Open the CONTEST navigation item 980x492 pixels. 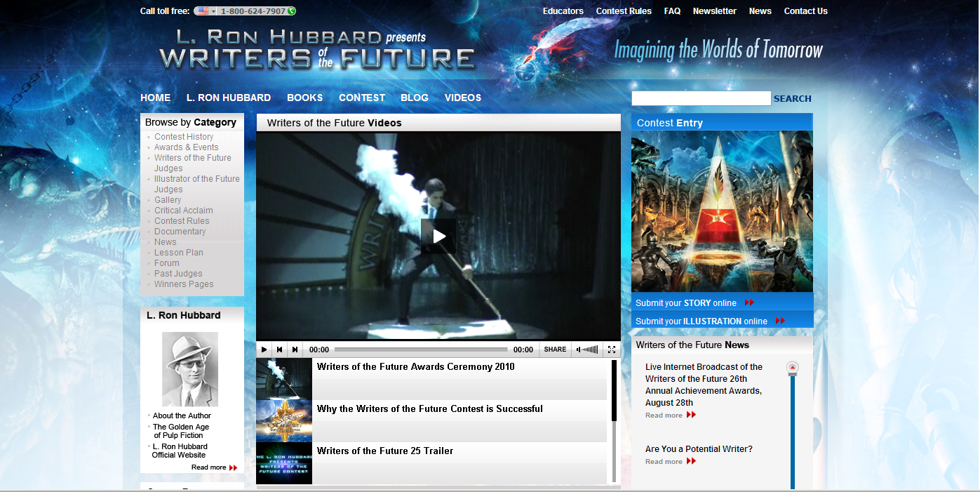(362, 98)
